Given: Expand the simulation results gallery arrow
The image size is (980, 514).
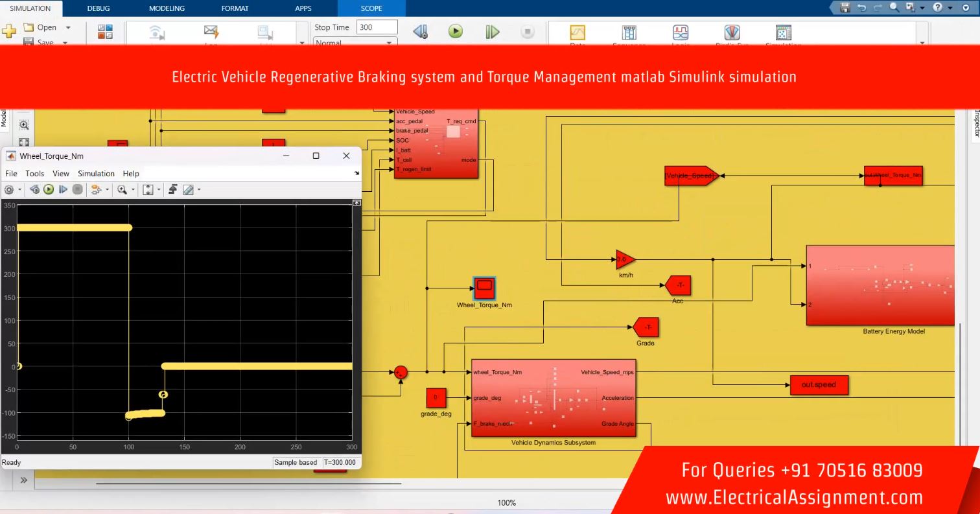Looking at the screenshot, I should point(922,43).
